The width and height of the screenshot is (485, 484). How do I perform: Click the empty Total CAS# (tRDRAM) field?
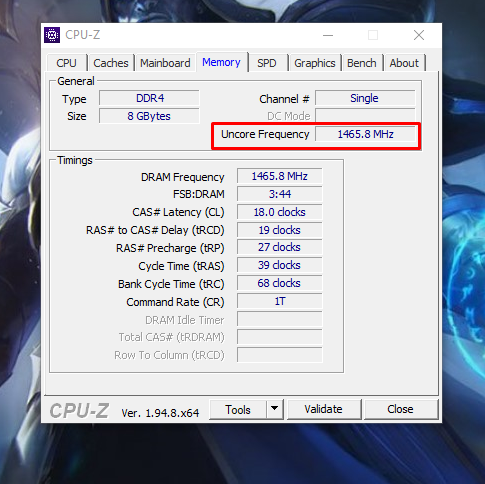(279, 337)
